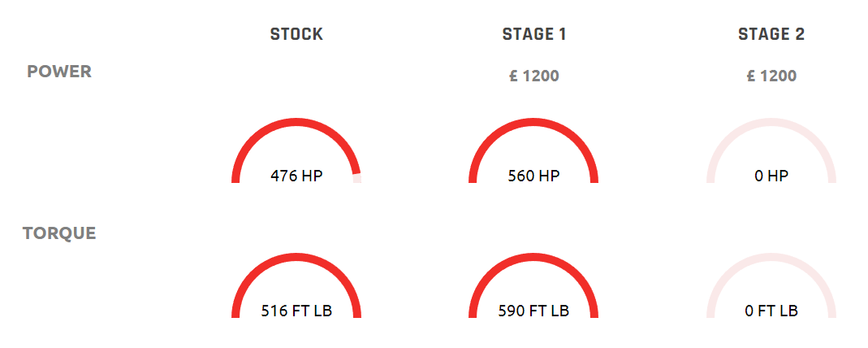Click the 516 FT LB stock torque gauge
This screenshot has width=868, height=348.
pyautogui.click(x=296, y=285)
